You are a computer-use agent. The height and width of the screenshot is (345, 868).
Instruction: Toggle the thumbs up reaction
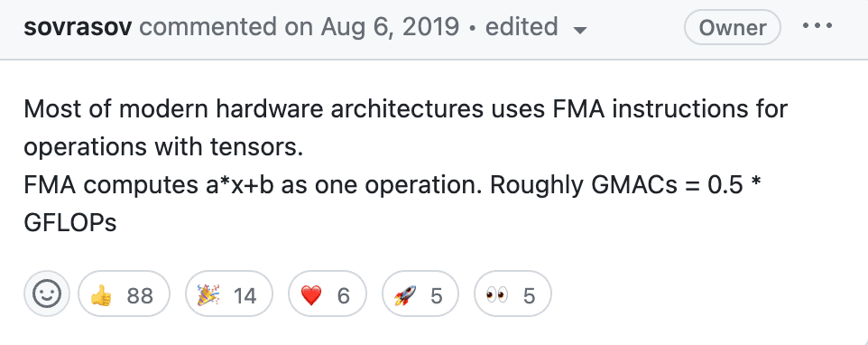click(124, 294)
